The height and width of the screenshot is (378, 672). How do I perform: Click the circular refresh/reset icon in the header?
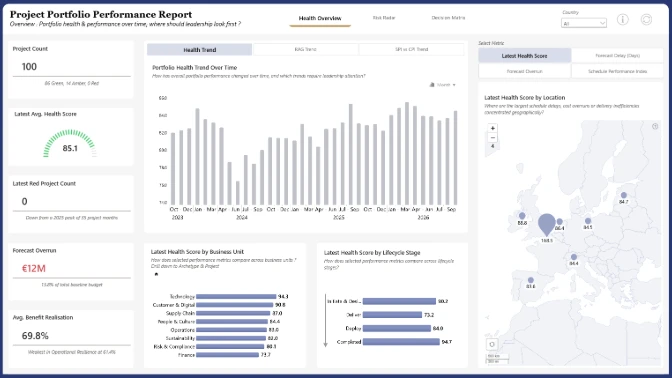click(x=646, y=19)
